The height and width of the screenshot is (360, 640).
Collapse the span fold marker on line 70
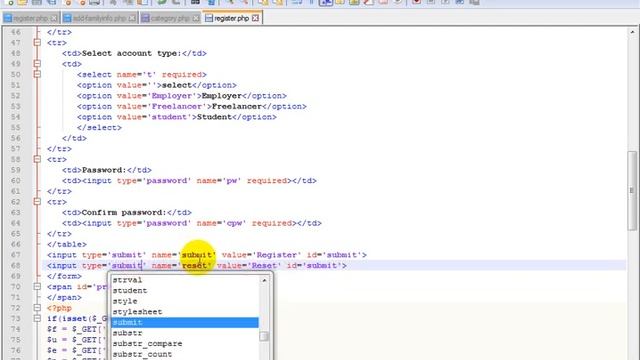[37, 287]
